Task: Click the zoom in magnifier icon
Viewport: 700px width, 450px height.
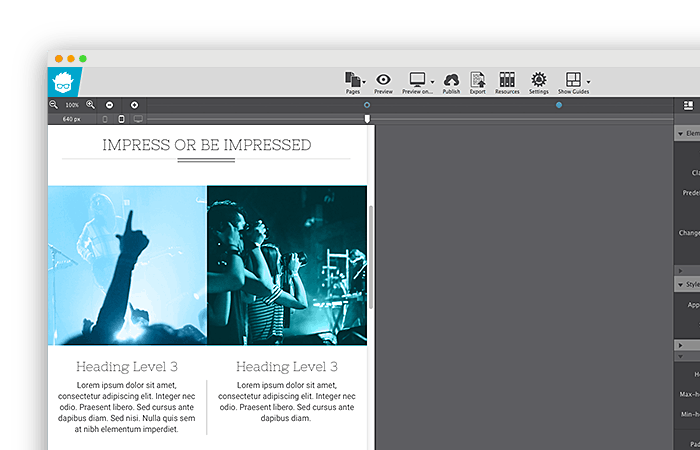Action: pyautogui.click(x=91, y=105)
